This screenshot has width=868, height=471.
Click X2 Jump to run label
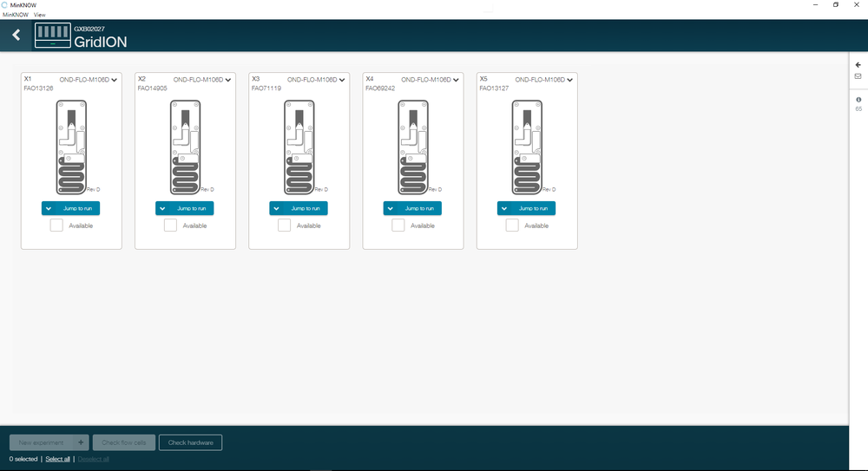[192, 209]
